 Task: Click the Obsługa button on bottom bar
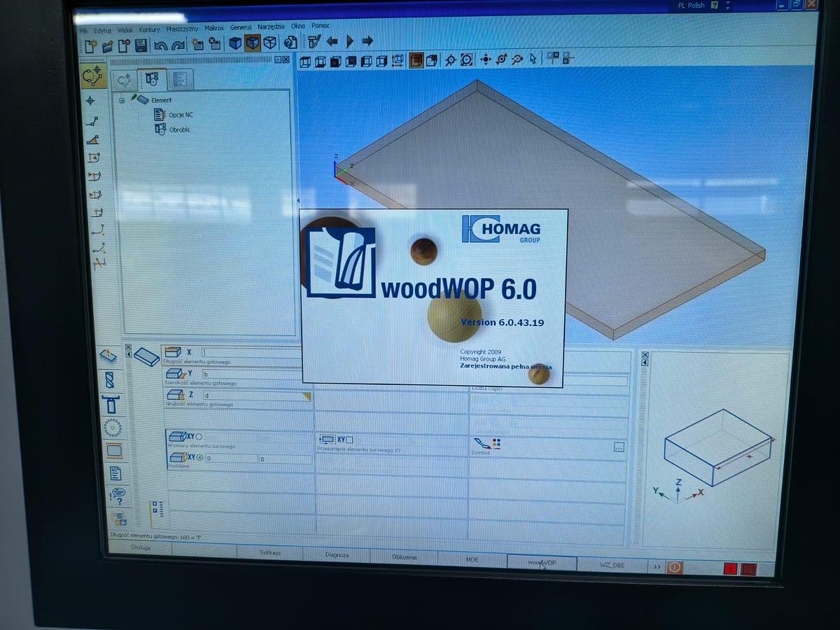click(140, 547)
